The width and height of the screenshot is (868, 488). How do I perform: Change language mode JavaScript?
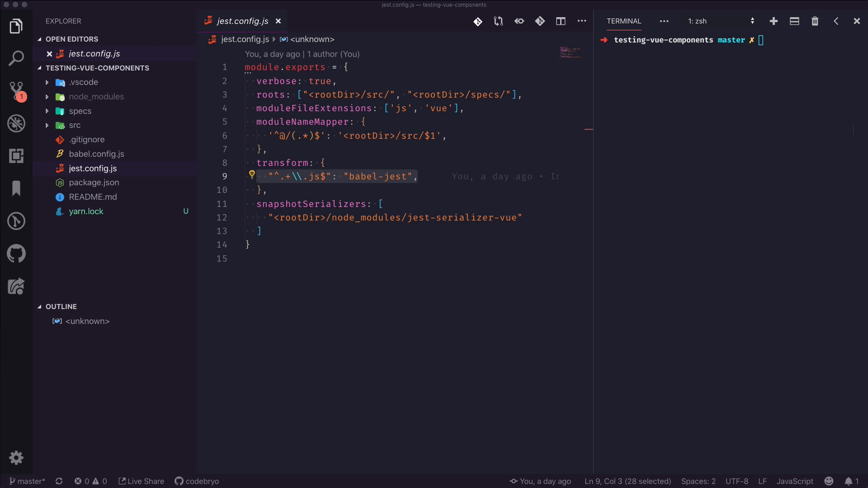795,481
